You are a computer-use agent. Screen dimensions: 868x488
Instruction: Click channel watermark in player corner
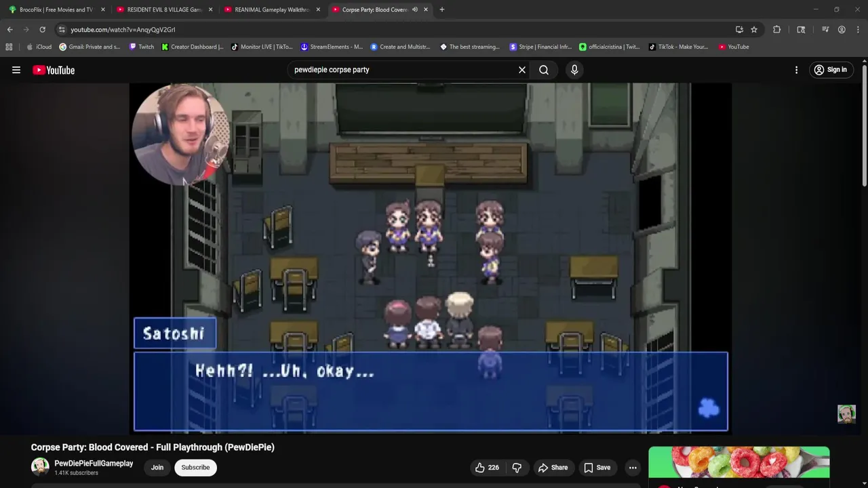tap(846, 414)
